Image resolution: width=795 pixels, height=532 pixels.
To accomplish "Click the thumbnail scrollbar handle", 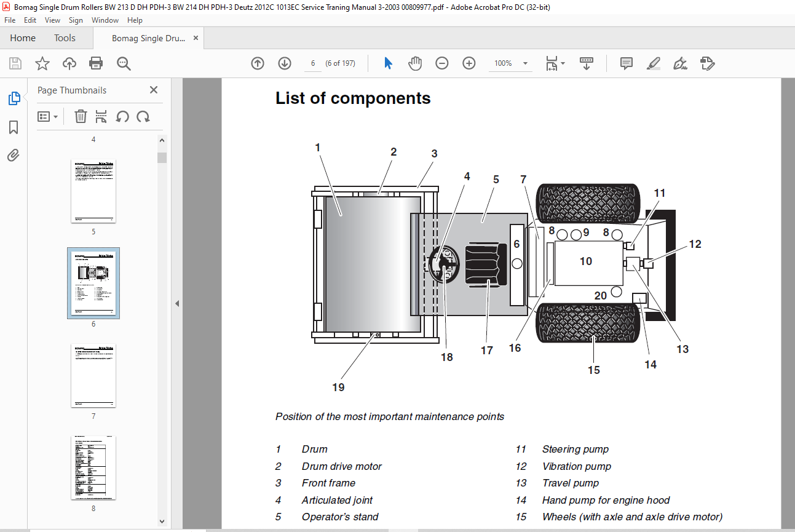I will point(162,157).
